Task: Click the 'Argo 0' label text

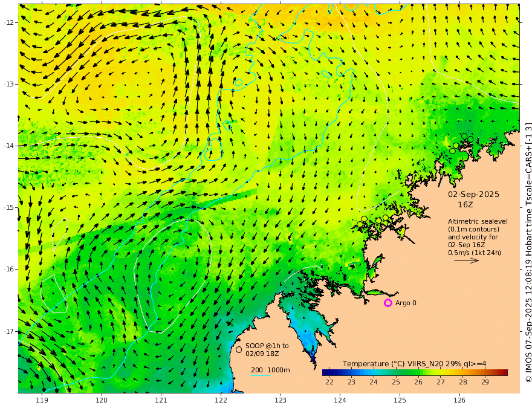Action: pyautogui.click(x=406, y=303)
